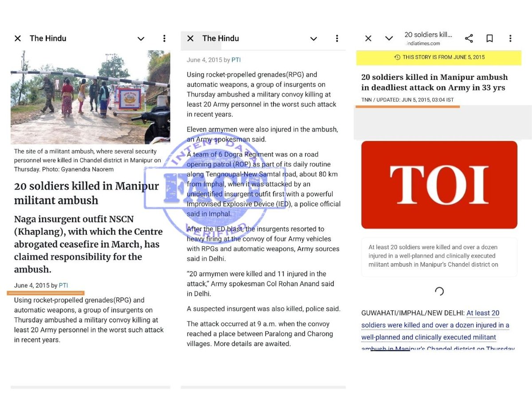Click the red TOI logo image
532x399 pixels.
click(x=439, y=185)
